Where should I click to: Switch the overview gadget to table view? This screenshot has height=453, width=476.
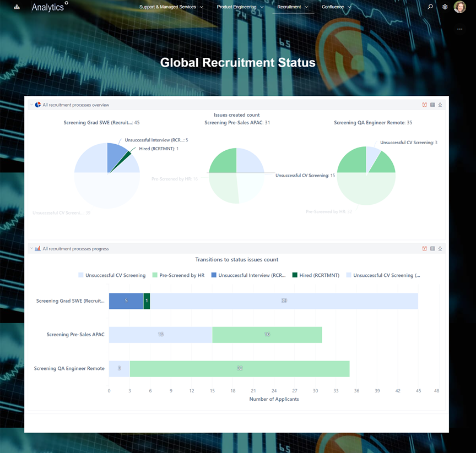[432, 105]
